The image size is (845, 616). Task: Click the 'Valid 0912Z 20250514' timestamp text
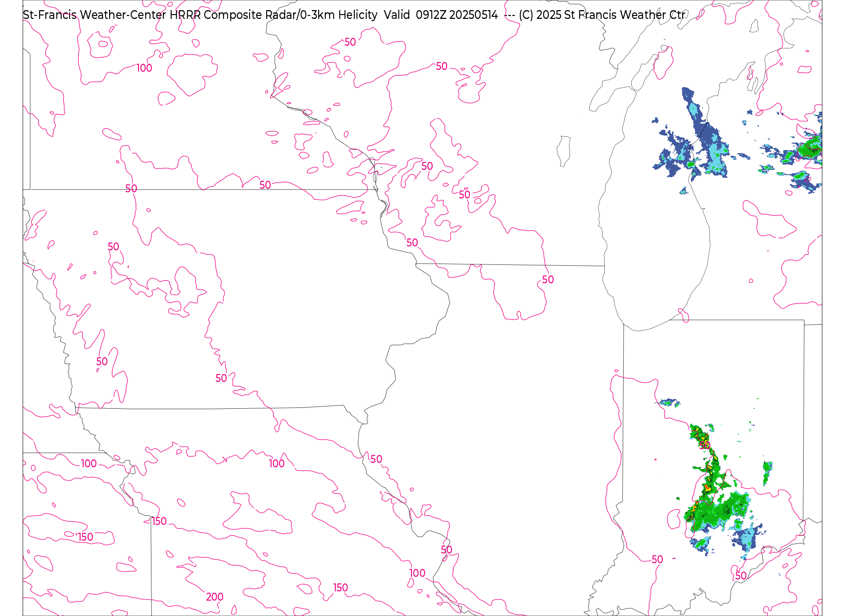[441, 15]
